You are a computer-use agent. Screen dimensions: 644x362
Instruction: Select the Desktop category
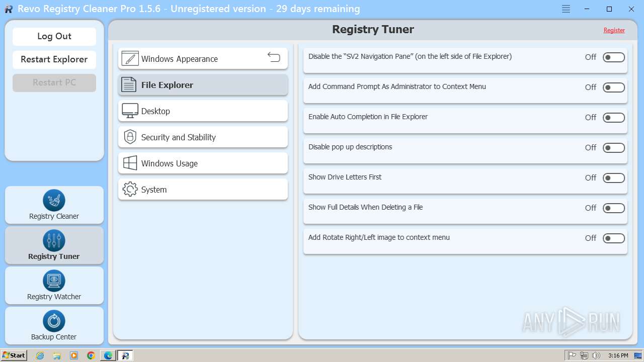tap(203, 111)
